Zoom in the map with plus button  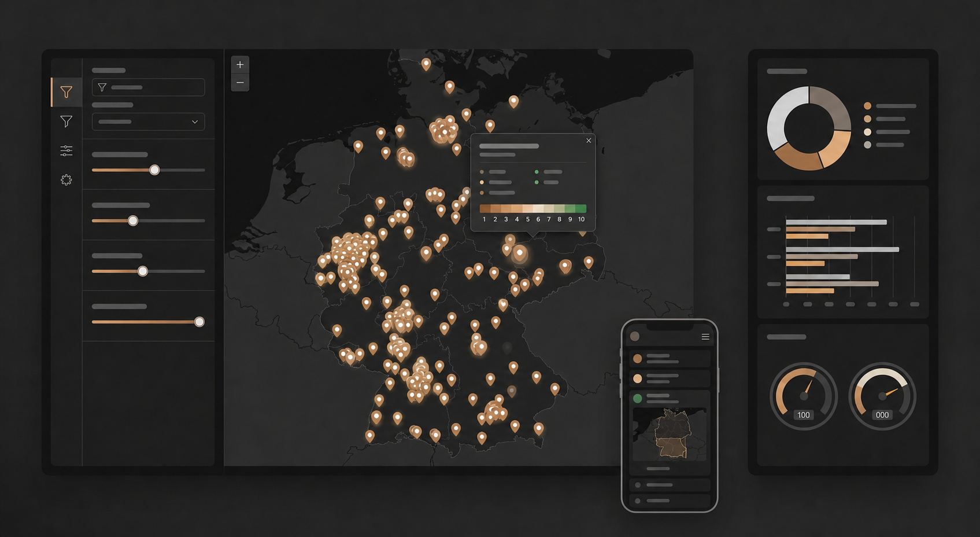tap(240, 65)
